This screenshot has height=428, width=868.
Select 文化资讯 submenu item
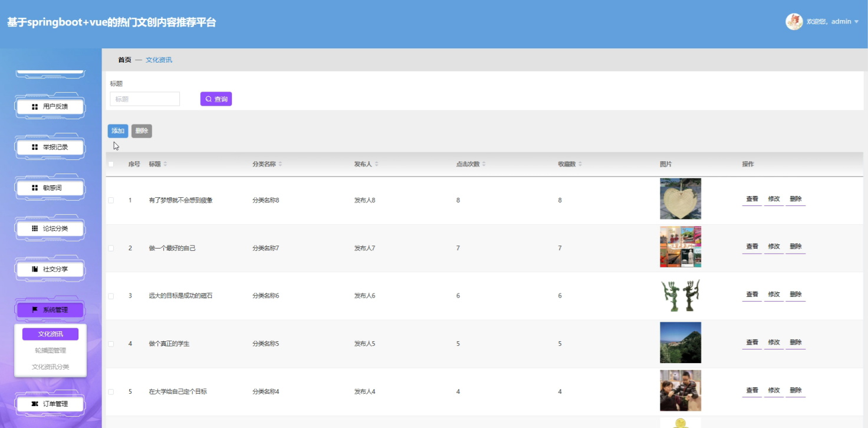click(50, 334)
